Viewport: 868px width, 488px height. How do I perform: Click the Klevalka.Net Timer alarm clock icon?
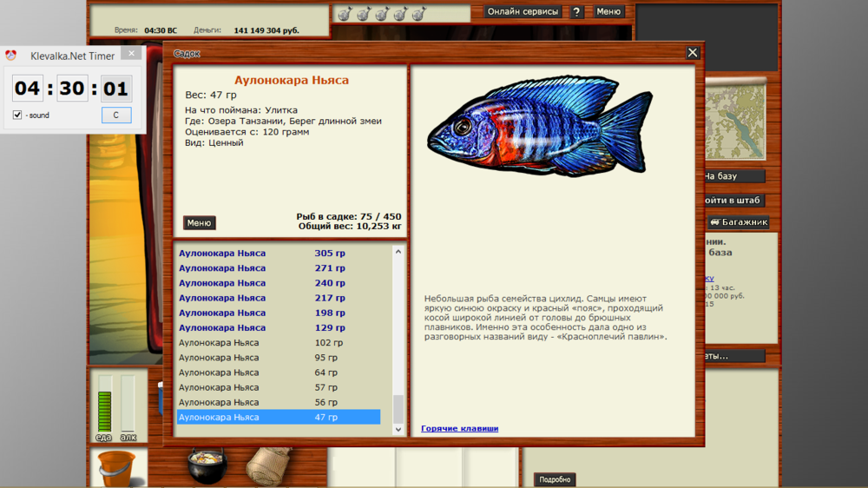point(11,55)
